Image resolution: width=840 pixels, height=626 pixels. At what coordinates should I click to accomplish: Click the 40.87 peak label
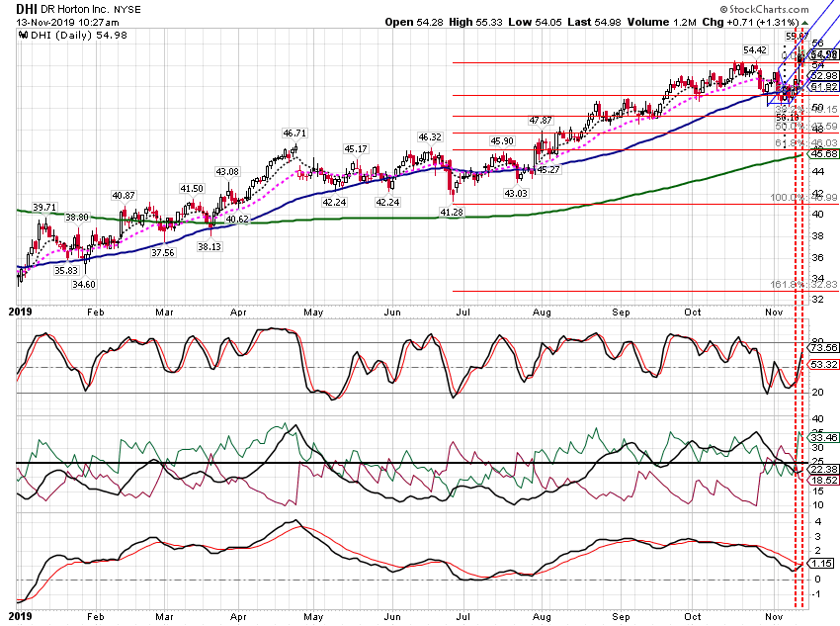point(124,196)
